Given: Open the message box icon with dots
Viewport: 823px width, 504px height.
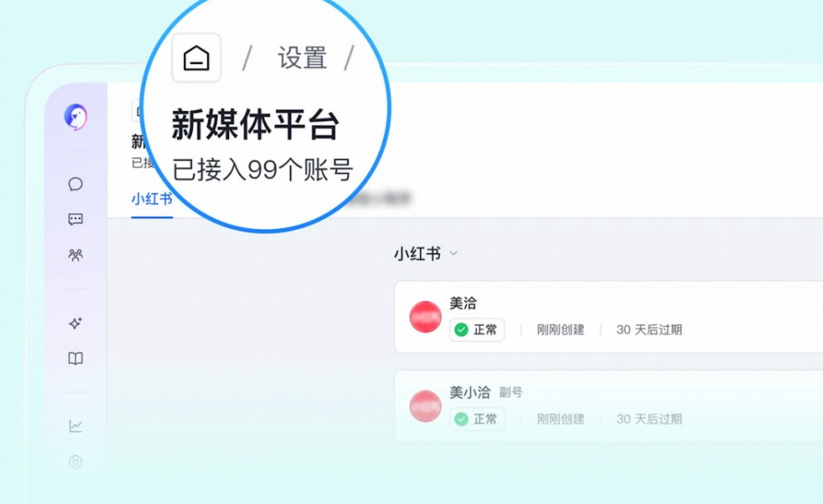Looking at the screenshot, I should [x=75, y=220].
